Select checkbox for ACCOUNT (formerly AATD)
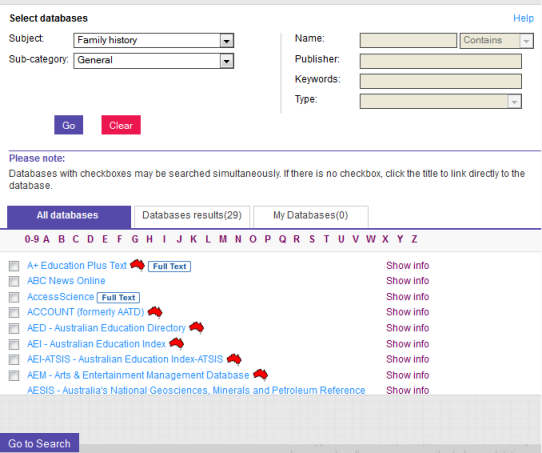This screenshot has height=453, width=542. click(x=14, y=312)
